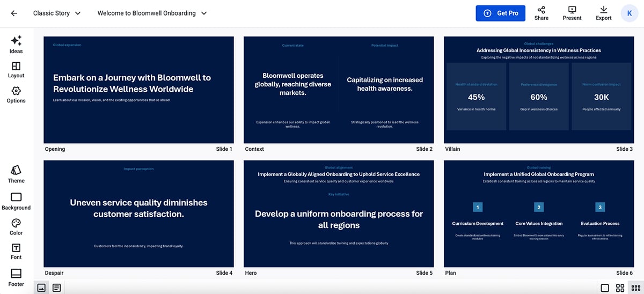This screenshot has height=294, width=644.
Task: Expand the Welcome to Bloomwell Onboarding dropdown
Action: (152, 13)
